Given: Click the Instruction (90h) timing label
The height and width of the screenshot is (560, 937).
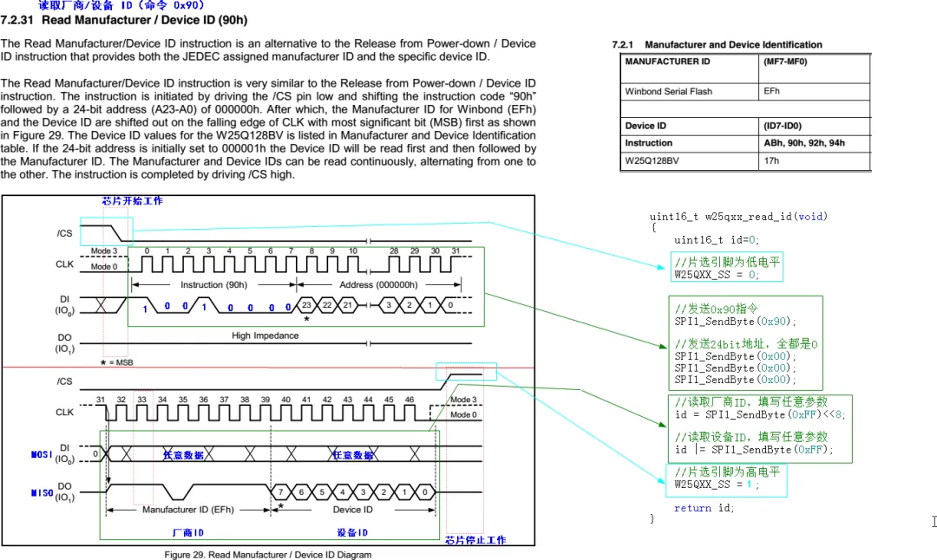Looking at the screenshot, I should click(213, 284).
